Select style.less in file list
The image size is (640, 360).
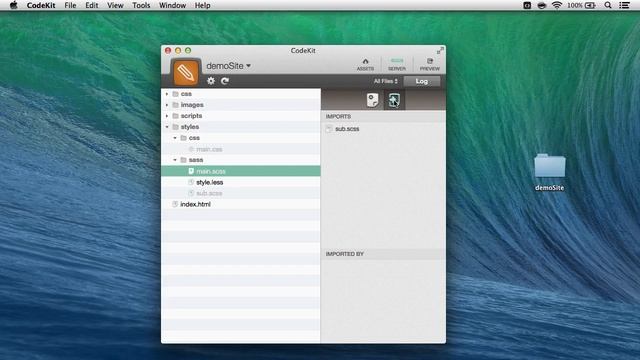click(x=241, y=182)
